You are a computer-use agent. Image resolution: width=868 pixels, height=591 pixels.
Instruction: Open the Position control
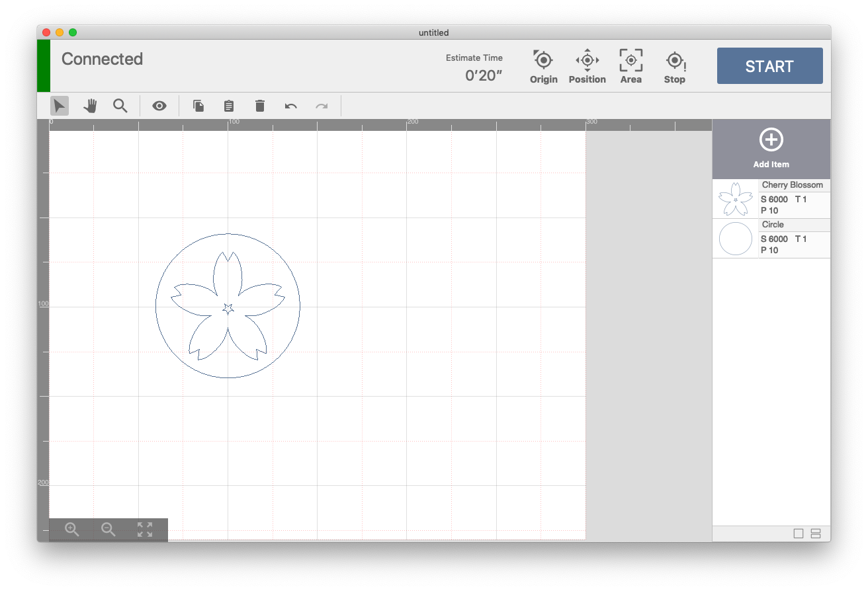587,66
